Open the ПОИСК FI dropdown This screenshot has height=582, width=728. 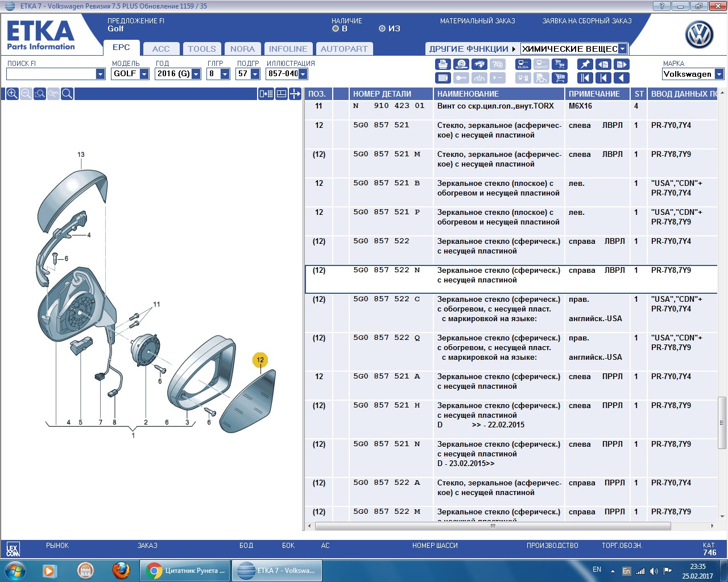[x=100, y=74]
